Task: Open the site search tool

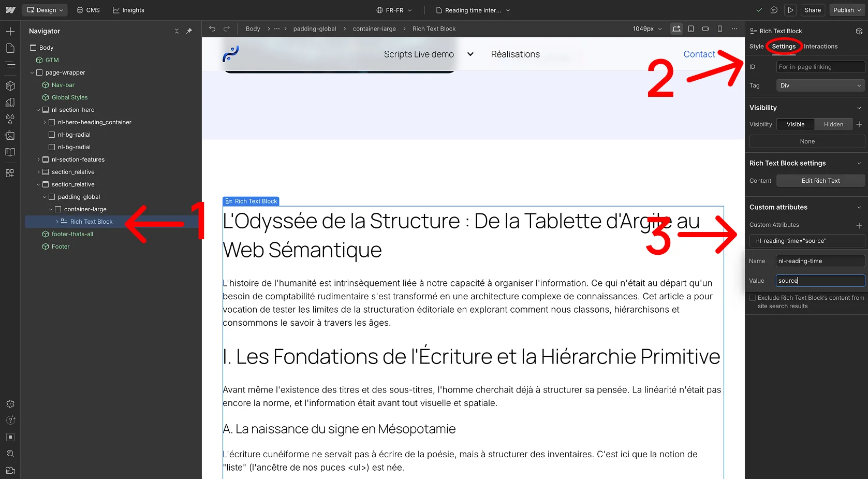Action: pos(10,454)
